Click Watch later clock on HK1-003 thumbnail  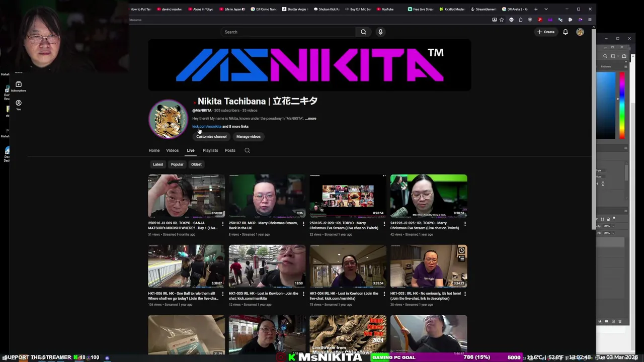pos(461,250)
